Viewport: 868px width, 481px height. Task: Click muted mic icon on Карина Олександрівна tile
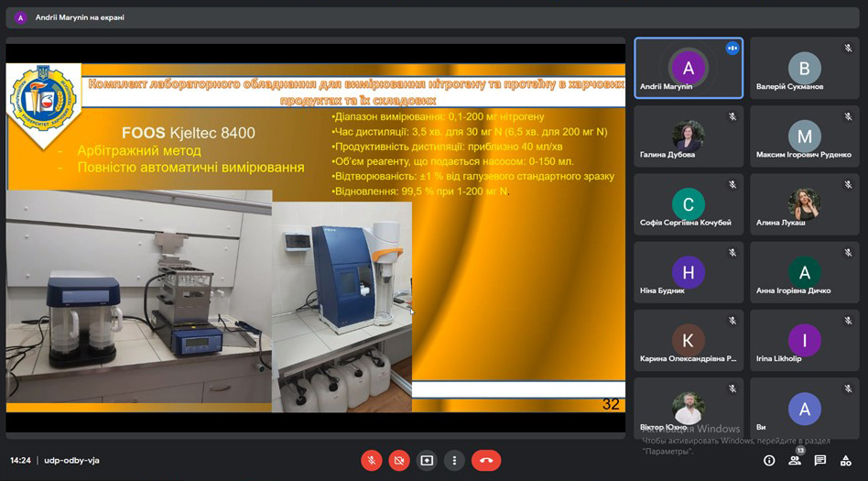732,321
